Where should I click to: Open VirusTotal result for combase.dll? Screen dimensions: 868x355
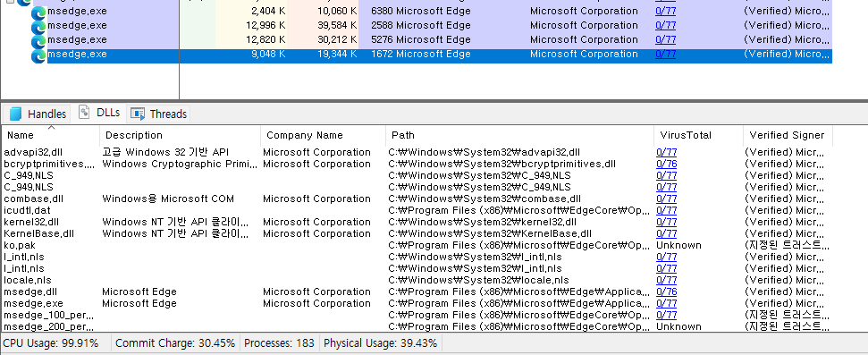point(667,199)
